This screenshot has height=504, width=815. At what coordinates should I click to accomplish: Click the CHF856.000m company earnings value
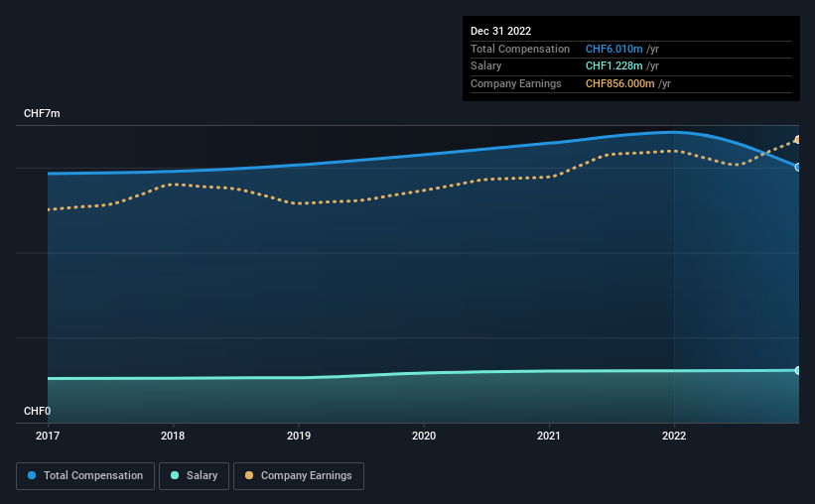coord(619,83)
